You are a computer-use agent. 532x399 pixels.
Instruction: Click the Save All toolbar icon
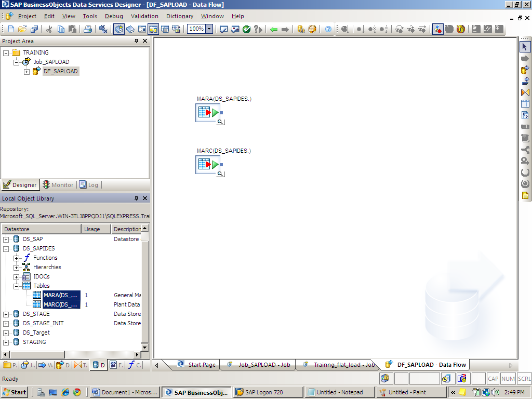tap(34, 29)
